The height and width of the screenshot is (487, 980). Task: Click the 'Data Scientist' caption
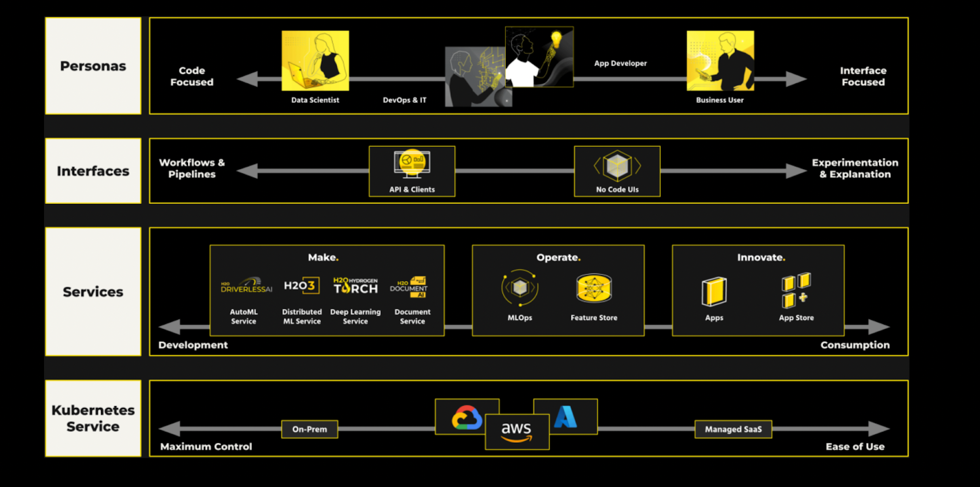tap(315, 100)
